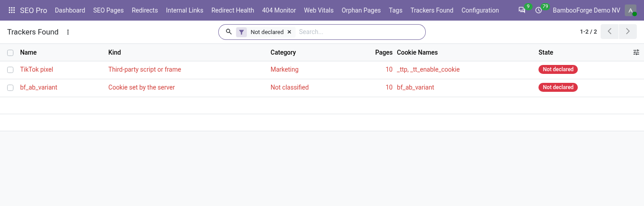The width and height of the screenshot is (644, 206).
Task: Click the Marketing category cell
Action: click(284, 69)
